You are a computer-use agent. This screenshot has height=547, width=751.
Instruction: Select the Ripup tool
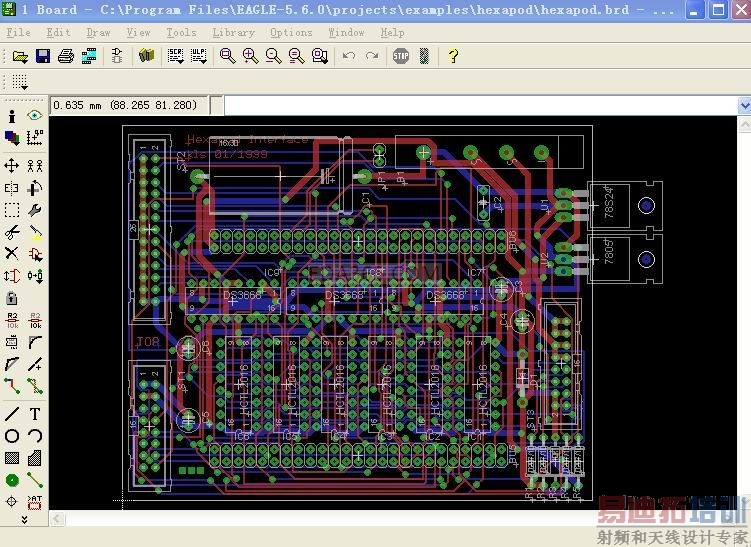(34, 386)
